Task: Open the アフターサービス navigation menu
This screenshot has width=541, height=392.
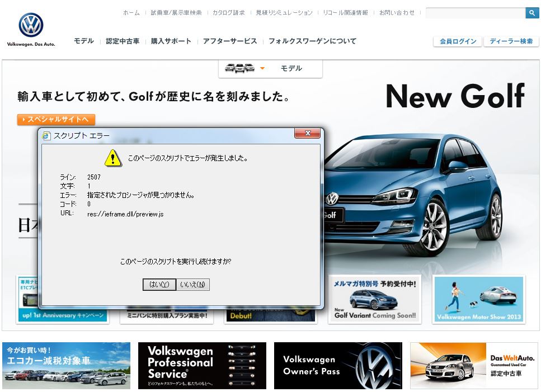Action: [x=230, y=41]
